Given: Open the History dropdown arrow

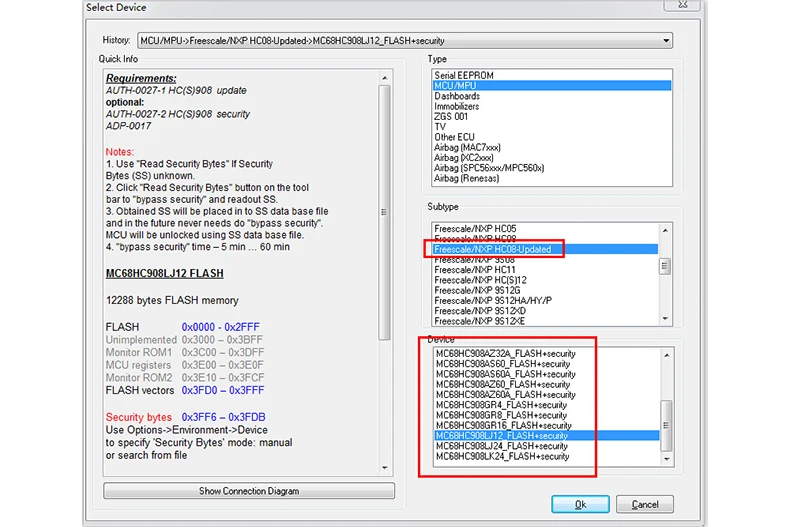Looking at the screenshot, I should point(666,41).
